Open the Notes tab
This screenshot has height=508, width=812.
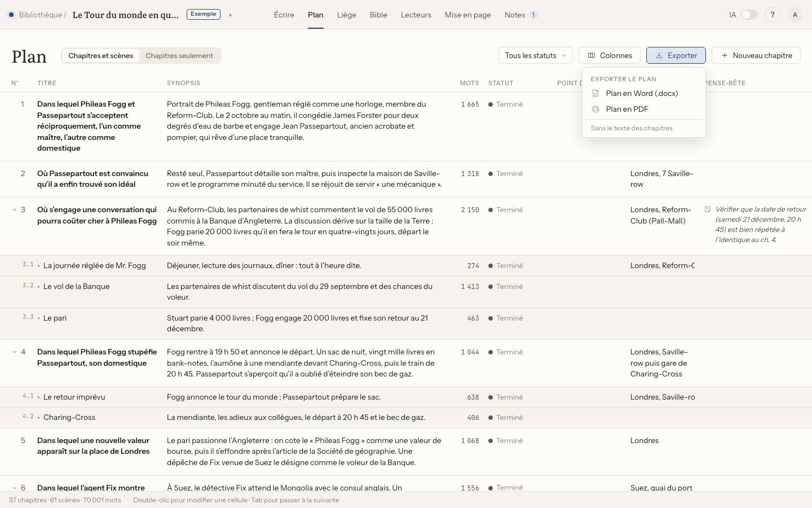tap(521, 15)
